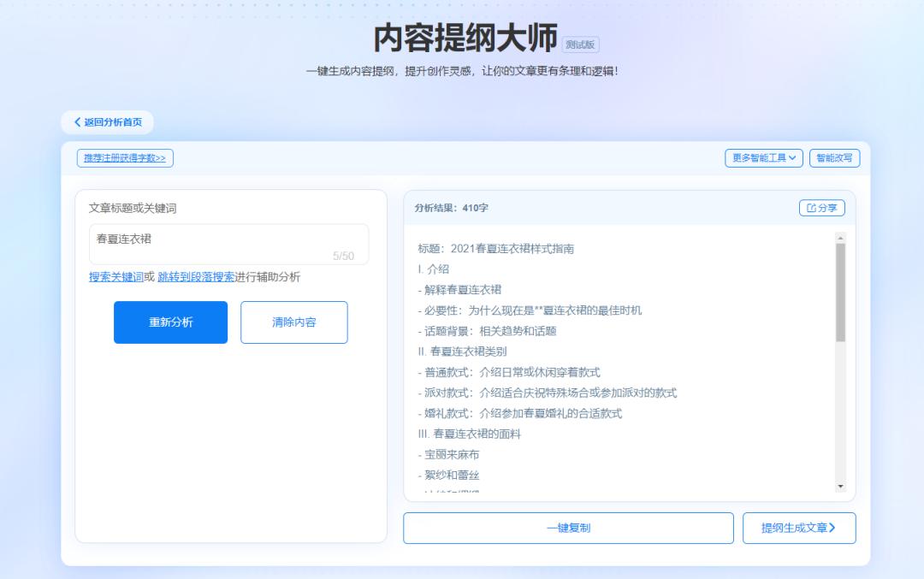Image resolution: width=924 pixels, height=579 pixels.
Task: Copy the outline using 一键复制
Action: [569, 528]
